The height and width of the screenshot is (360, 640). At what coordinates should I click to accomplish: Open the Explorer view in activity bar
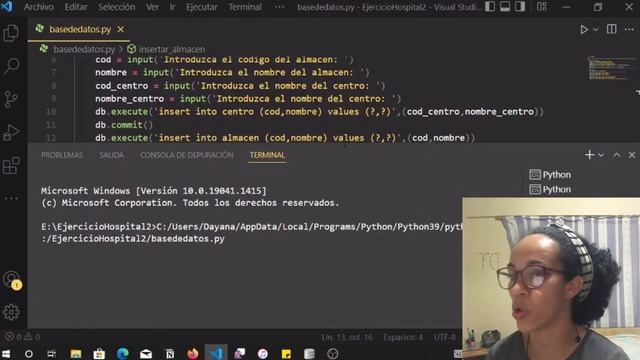coord(11,33)
